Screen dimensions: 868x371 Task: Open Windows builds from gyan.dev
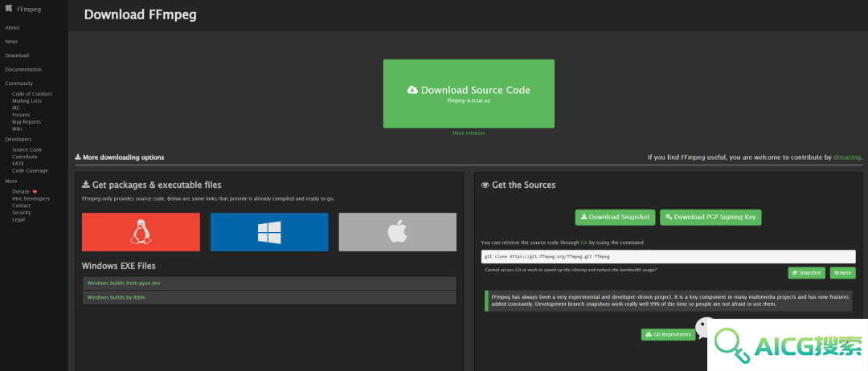point(269,283)
